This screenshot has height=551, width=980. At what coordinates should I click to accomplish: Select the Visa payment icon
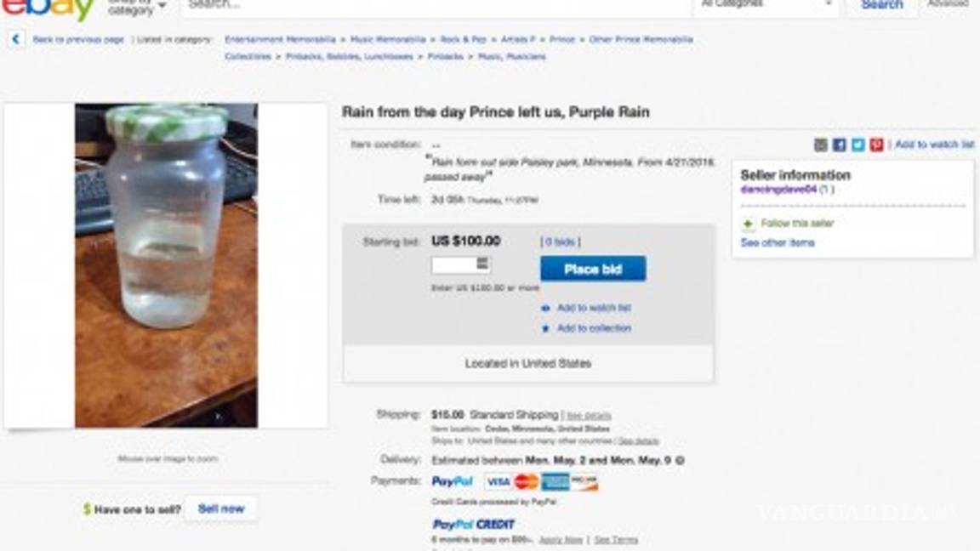pyautogui.click(x=499, y=480)
